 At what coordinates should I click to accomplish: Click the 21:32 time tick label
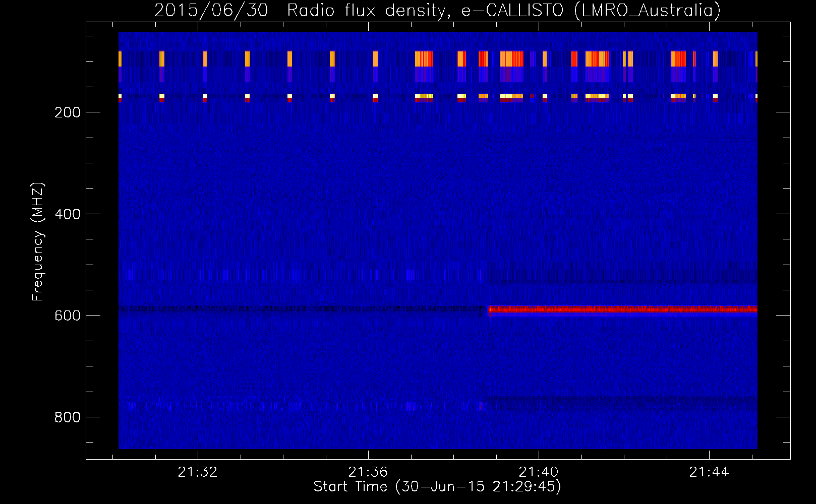coord(198,472)
